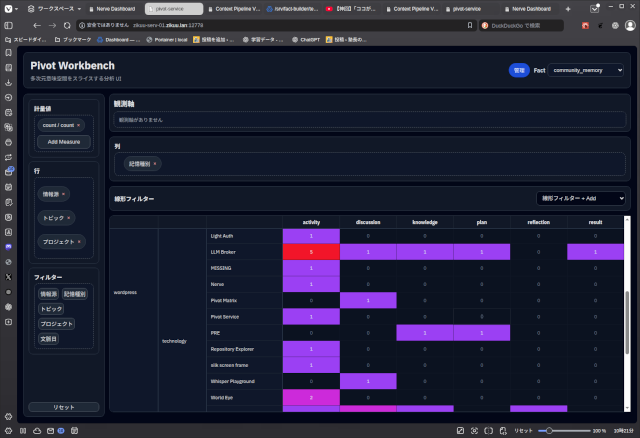Open the Portainer | local bookmark
Screen dimensions: 640x438
(x=167, y=40)
